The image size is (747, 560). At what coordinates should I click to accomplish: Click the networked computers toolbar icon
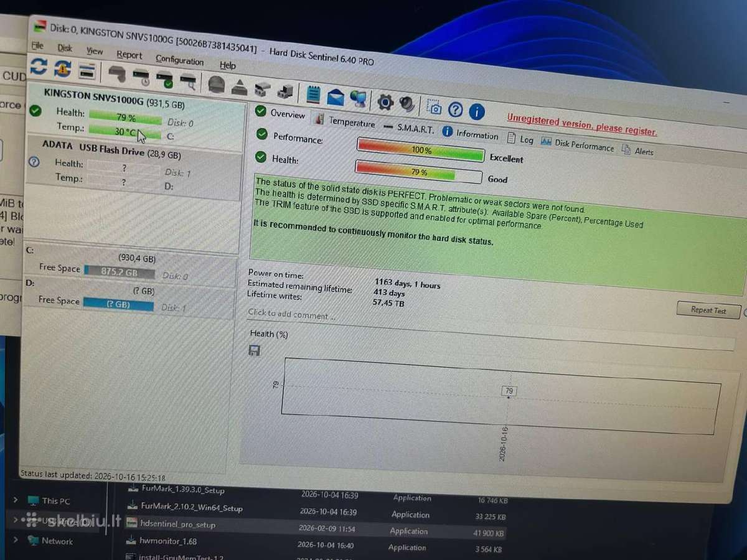359,98
